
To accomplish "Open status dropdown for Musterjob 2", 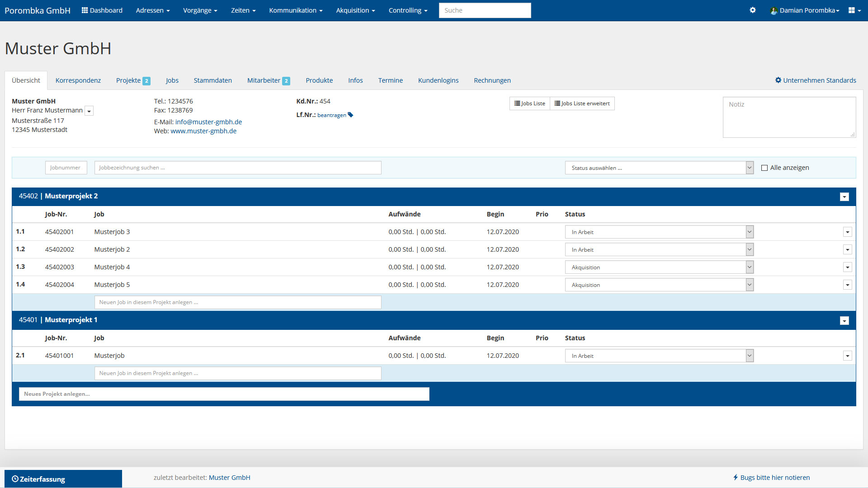I will pyautogui.click(x=659, y=249).
